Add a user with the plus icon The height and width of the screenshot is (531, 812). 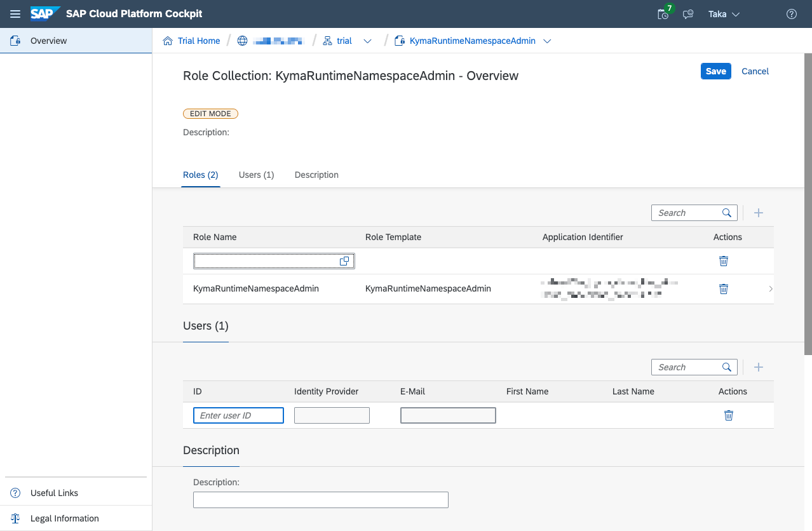(758, 367)
